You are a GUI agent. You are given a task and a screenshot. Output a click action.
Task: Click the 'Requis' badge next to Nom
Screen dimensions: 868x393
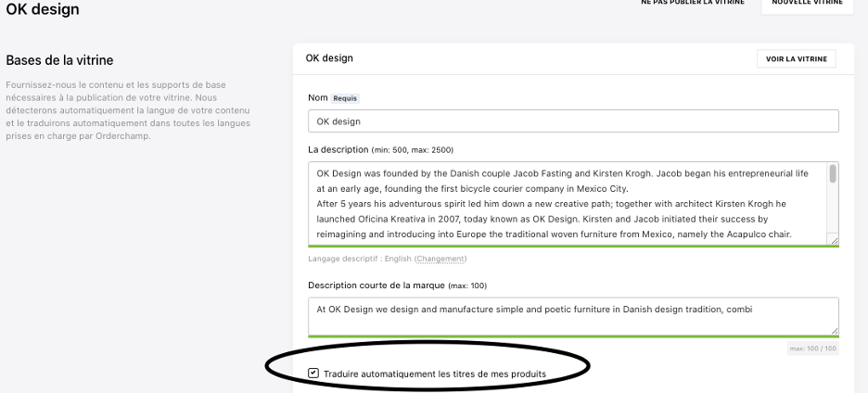point(345,98)
